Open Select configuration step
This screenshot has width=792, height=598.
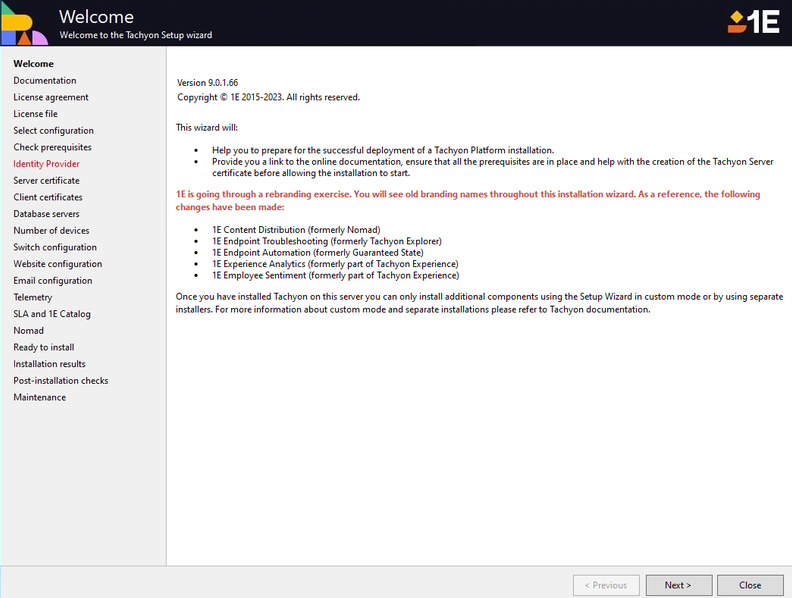pyautogui.click(x=54, y=131)
